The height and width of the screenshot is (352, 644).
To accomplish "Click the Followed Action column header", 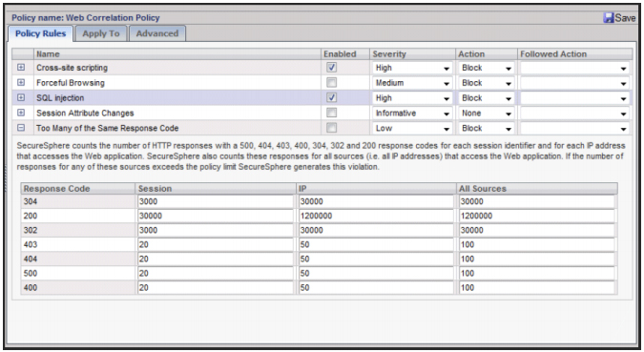I will 575,54.
